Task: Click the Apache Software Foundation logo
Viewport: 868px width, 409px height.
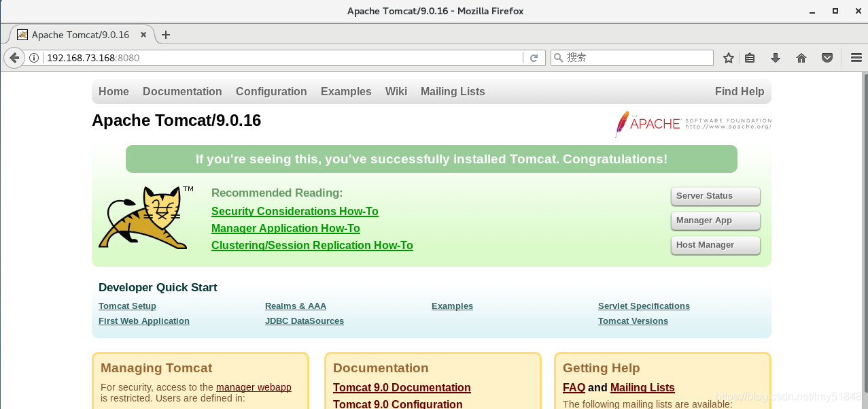Action: [x=693, y=124]
